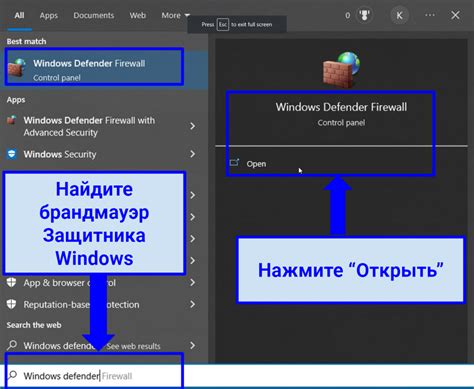The width and height of the screenshot is (474, 389).
Task: Click the Open launch icon in preview
Action: (235, 162)
